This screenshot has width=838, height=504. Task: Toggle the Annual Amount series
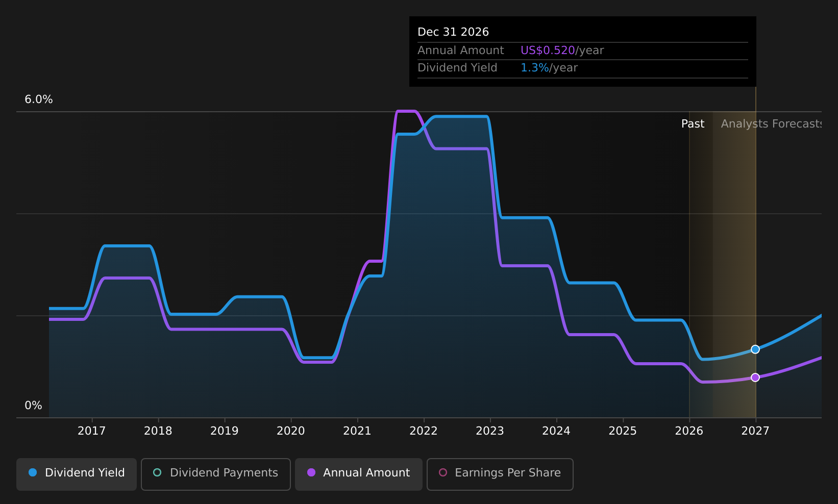tap(359, 474)
